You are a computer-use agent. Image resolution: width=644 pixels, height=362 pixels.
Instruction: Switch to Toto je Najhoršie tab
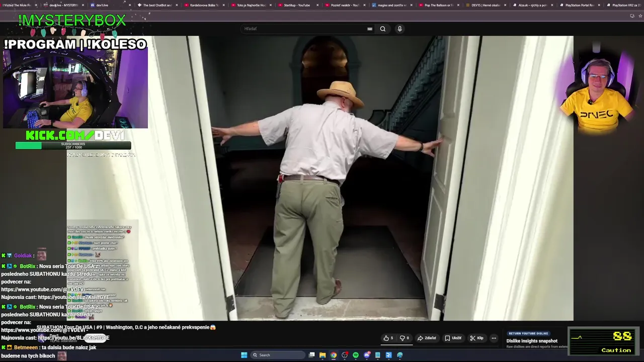click(x=251, y=5)
